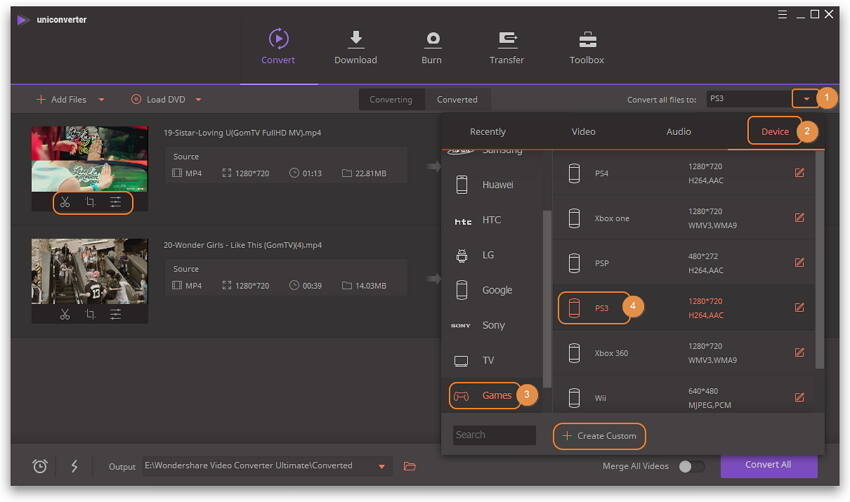
Task: Crop the Sistar-Loving U video
Action: (x=90, y=202)
